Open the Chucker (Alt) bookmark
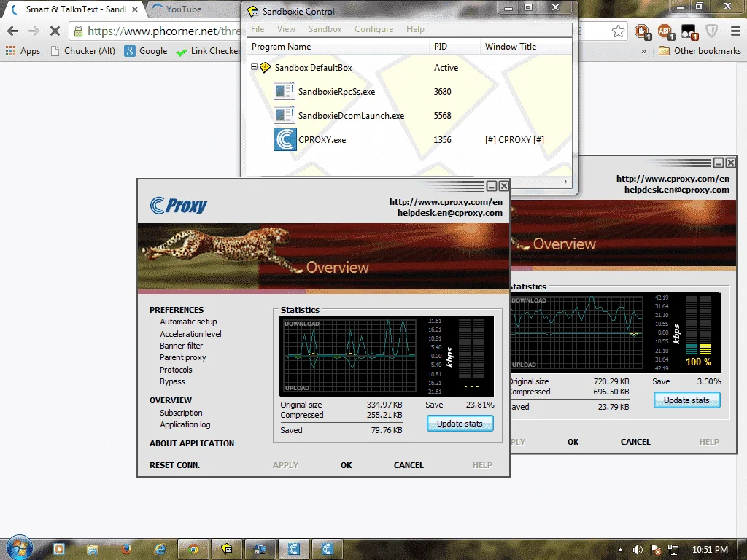 (83, 51)
